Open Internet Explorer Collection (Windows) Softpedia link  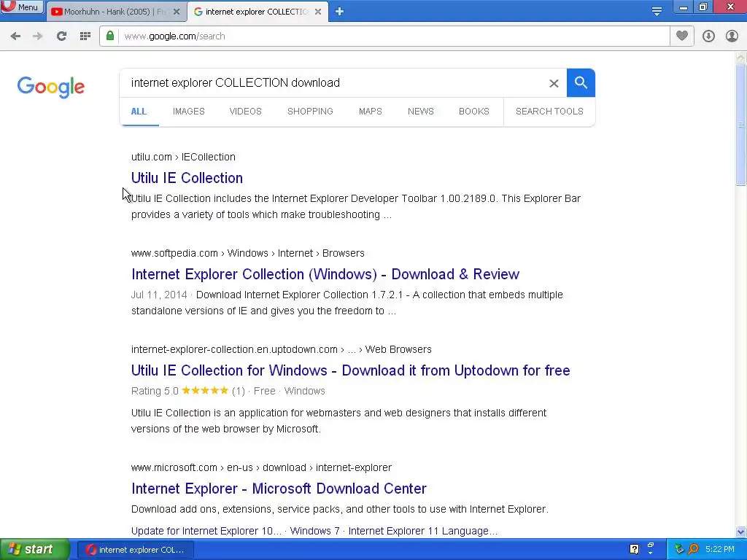tap(325, 274)
